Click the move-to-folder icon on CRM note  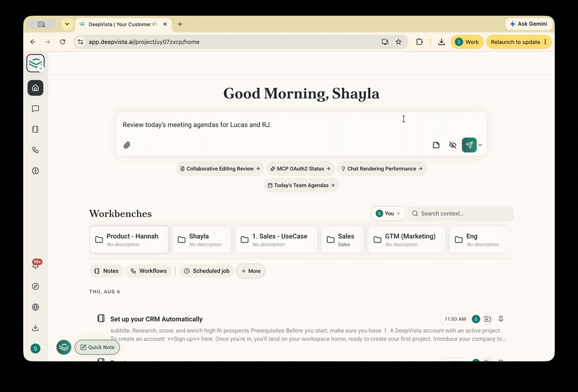pos(488,319)
